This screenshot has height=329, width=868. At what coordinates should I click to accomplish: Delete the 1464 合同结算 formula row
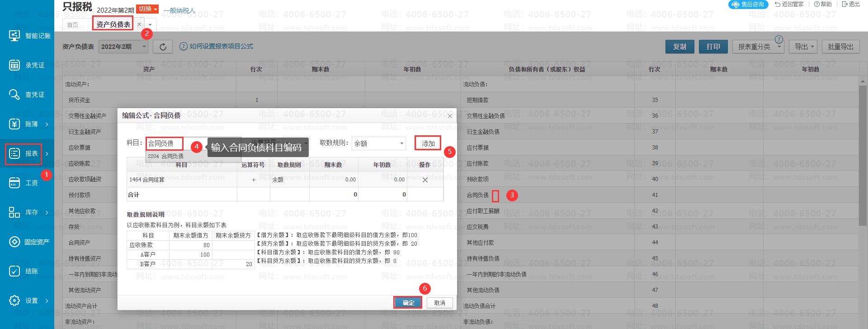point(425,180)
